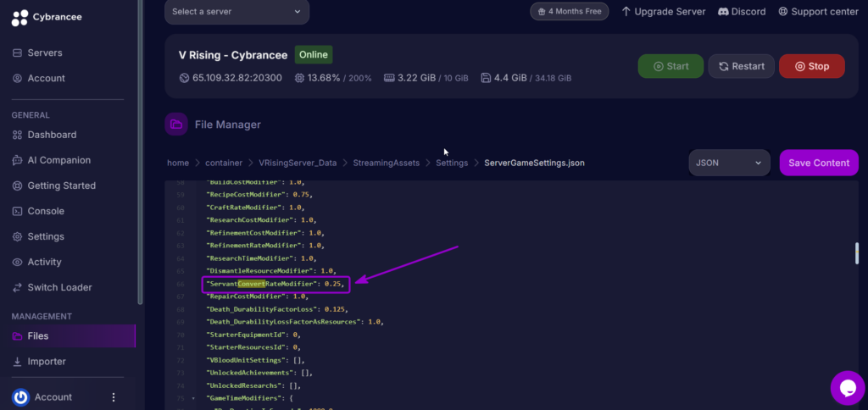The image size is (868, 410).
Task: Click the account avatar power icon
Action: click(x=20, y=397)
